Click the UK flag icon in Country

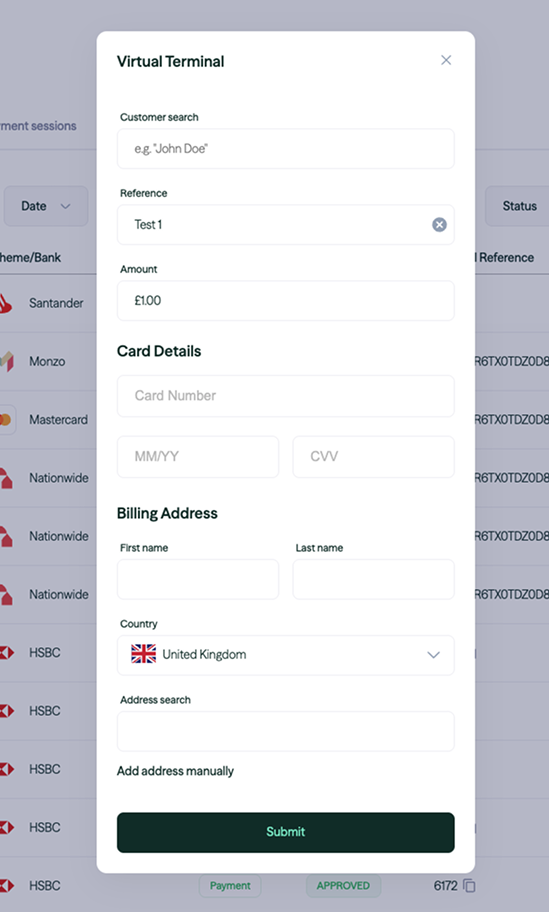(144, 654)
